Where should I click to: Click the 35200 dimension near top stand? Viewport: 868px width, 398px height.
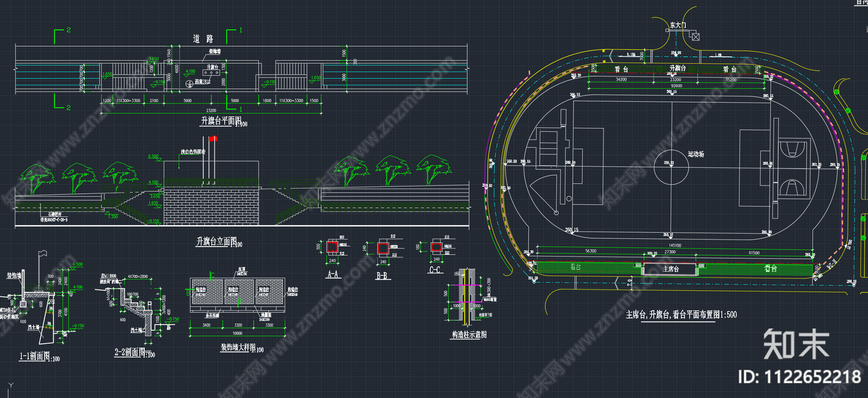click(x=731, y=80)
